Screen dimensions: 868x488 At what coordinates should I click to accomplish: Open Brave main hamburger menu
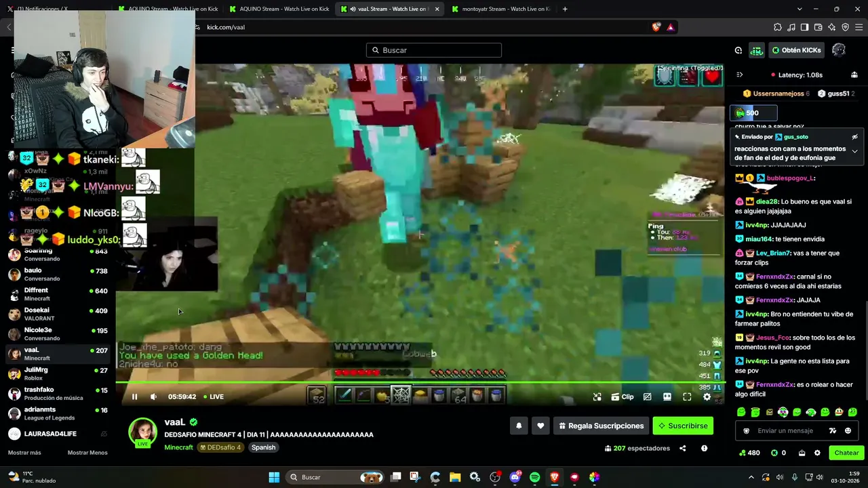tap(859, 27)
